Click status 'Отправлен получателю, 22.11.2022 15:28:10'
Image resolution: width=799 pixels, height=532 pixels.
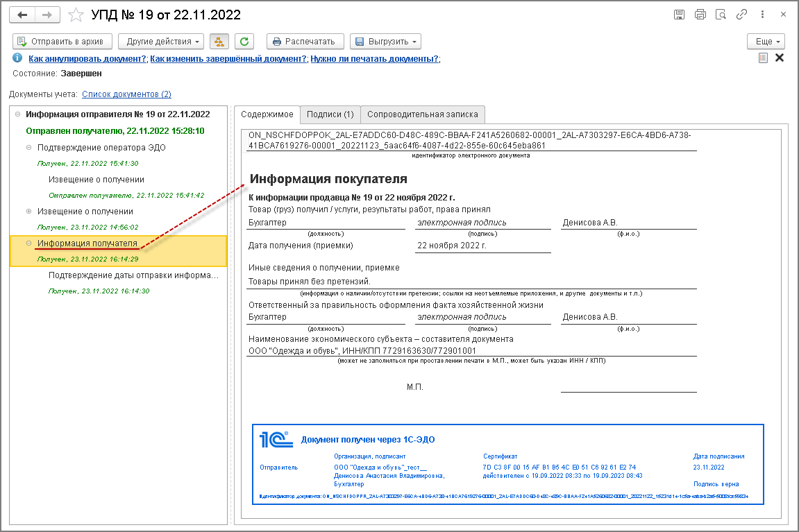[x=115, y=131]
